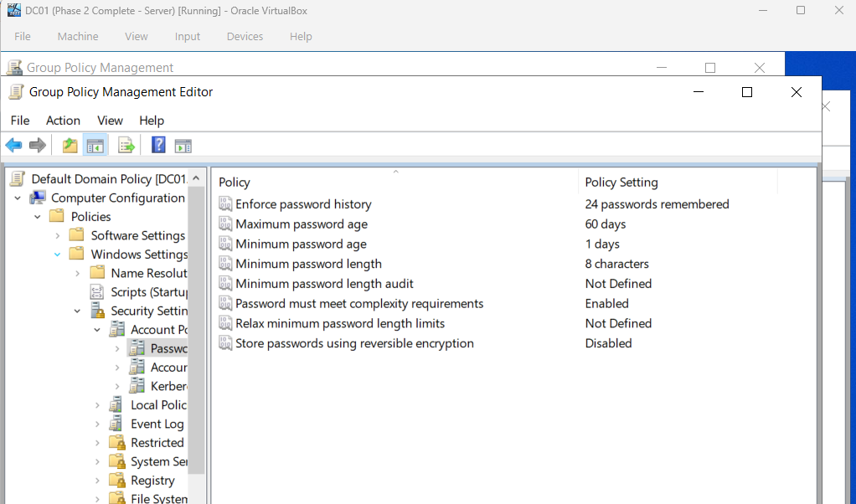
Task: Click the Default Domain Policy scroll icon
Action: click(18, 178)
